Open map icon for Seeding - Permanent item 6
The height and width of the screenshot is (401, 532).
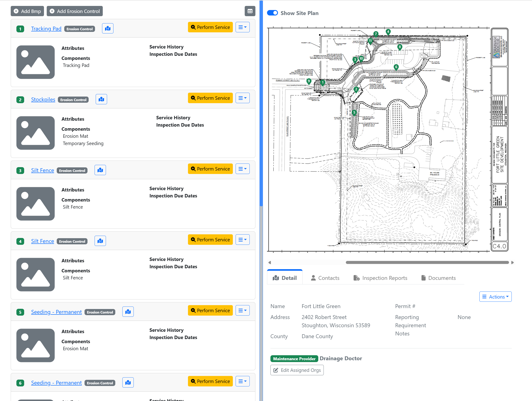pos(128,383)
